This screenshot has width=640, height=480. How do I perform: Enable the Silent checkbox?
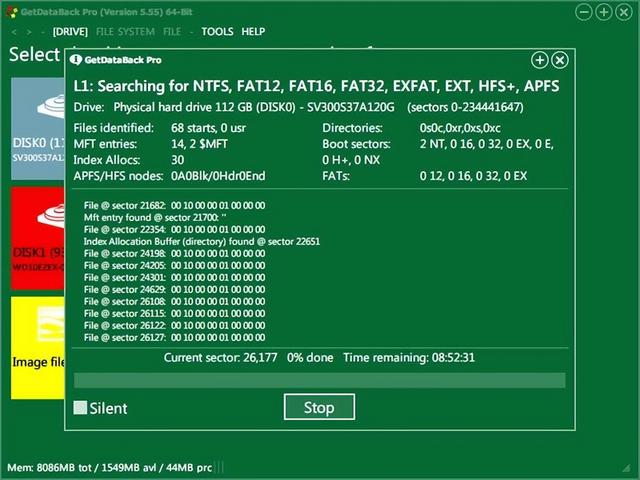[80, 408]
